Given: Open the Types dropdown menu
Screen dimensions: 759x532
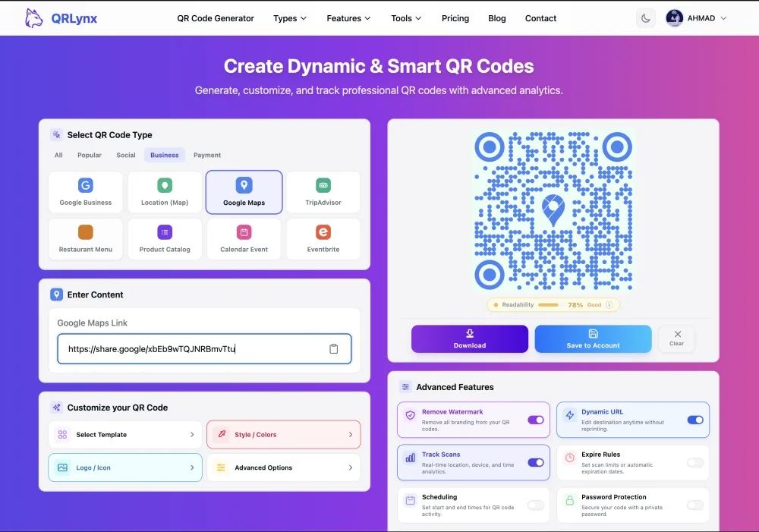Looking at the screenshot, I should [x=290, y=18].
